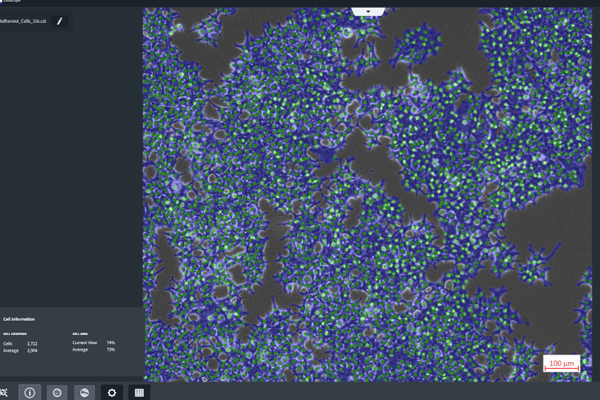Image resolution: width=600 pixels, height=400 pixels.
Task: Click the Cell Area section label
Action: 79,333
